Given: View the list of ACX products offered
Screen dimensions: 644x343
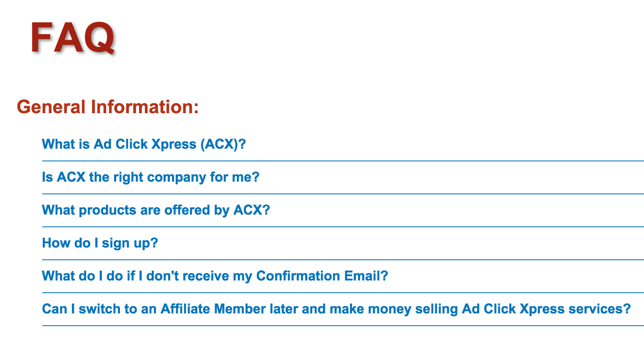Looking at the screenshot, I should pos(156,210).
